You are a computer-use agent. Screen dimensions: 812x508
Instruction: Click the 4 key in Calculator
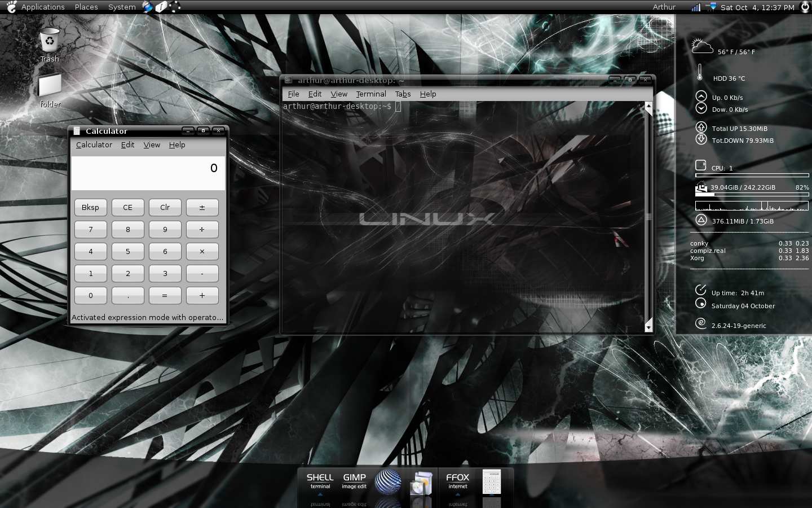click(x=90, y=251)
